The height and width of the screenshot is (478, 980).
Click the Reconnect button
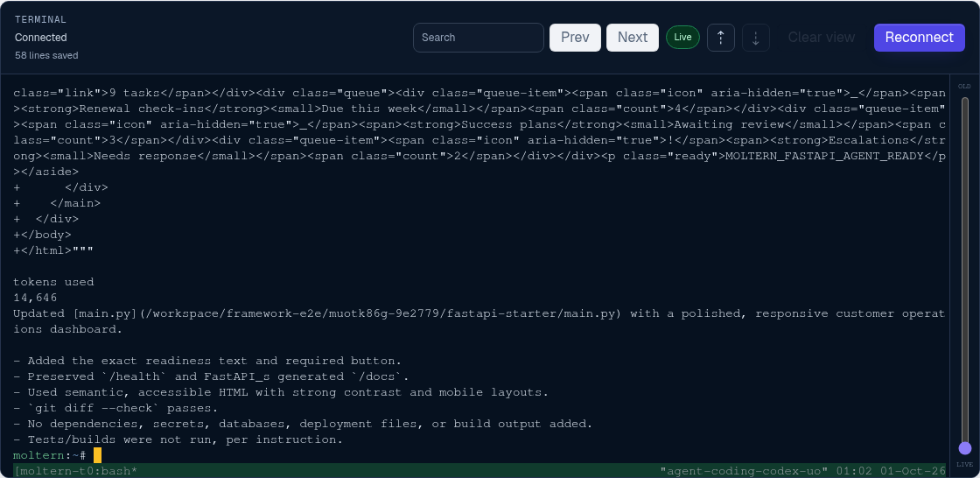click(x=920, y=38)
